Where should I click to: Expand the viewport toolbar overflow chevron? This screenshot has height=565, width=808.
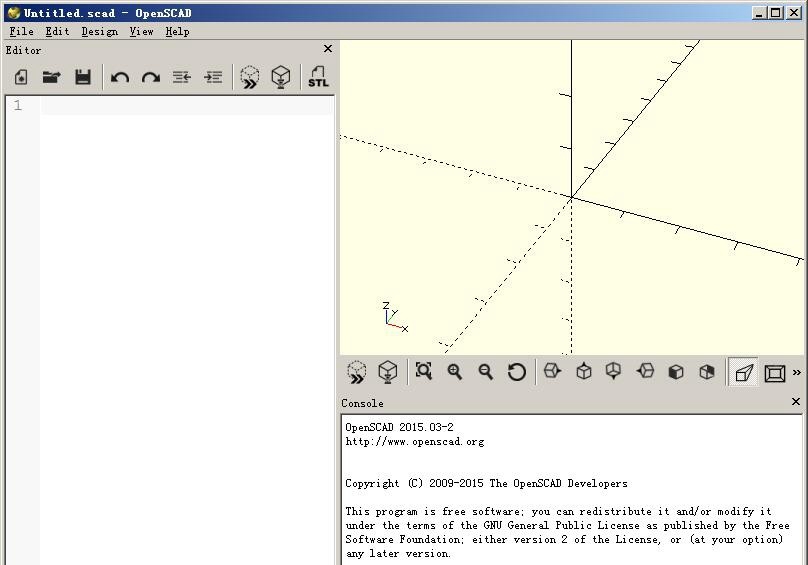[x=797, y=372]
